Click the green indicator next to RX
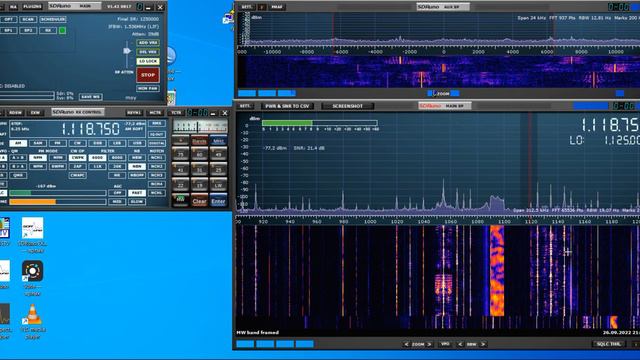 62,30
